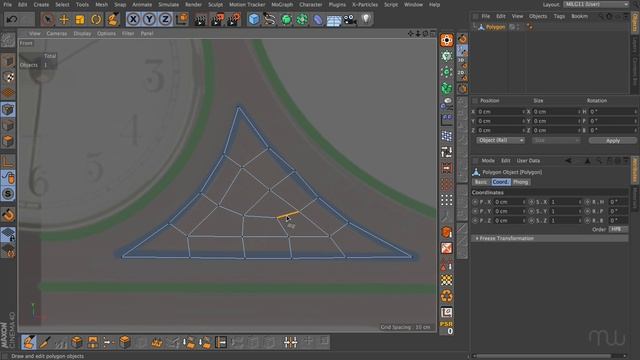Click Position X value field

pos(501,111)
